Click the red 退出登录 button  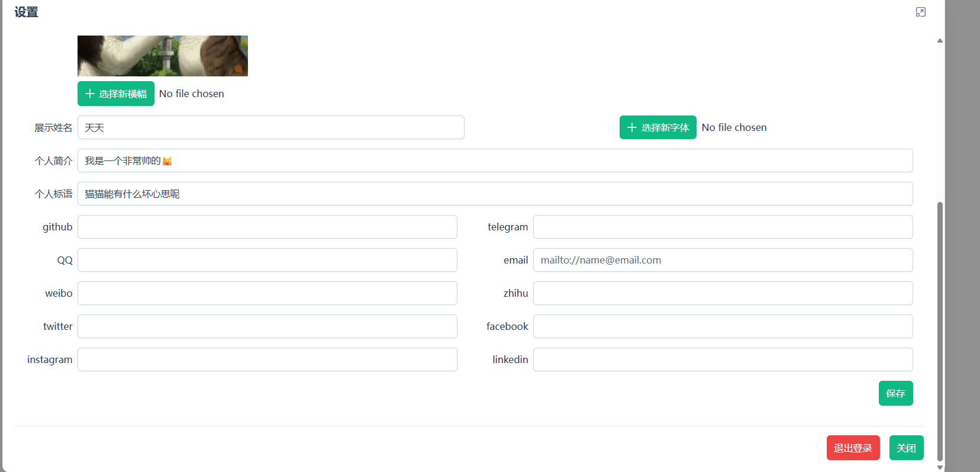click(853, 448)
